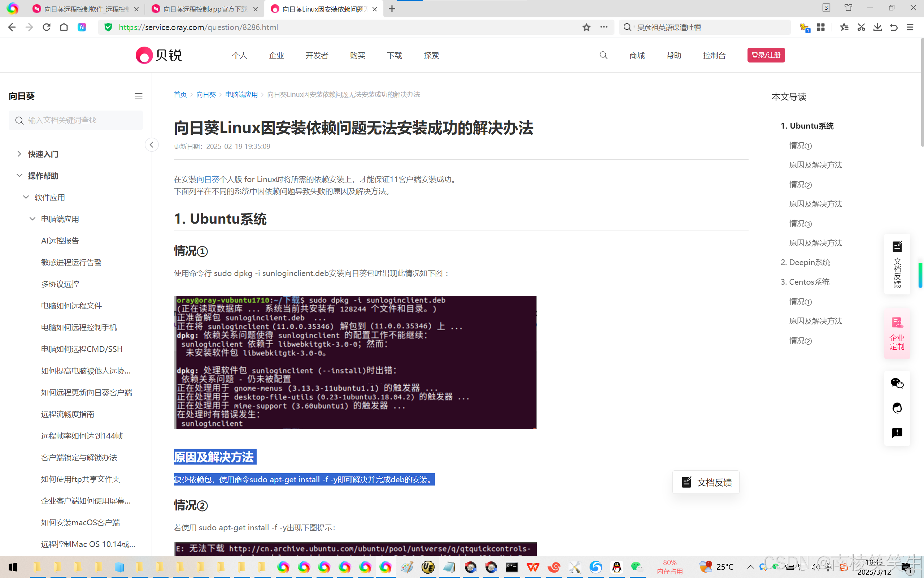Jump to 3. Centos系统 in outline
The height and width of the screenshot is (578, 924).
point(805,282)
